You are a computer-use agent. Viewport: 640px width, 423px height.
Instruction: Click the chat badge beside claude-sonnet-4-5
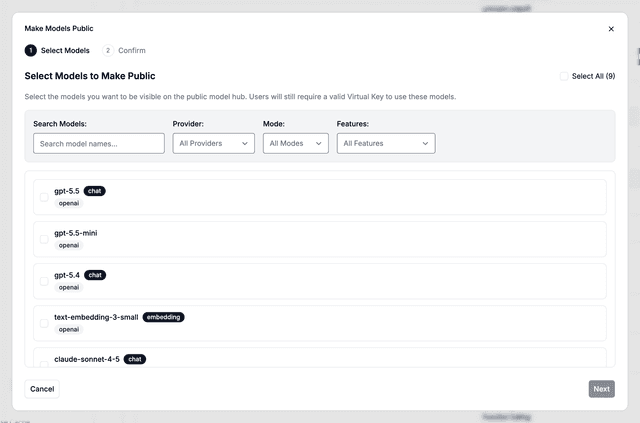(135, 359)
